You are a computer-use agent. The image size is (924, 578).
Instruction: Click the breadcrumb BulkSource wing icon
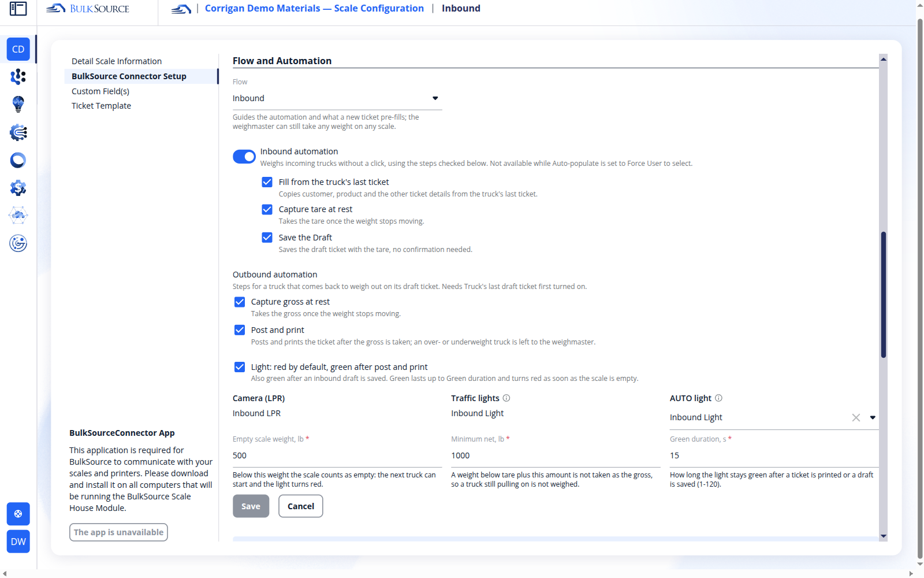[x=181, y=9]
